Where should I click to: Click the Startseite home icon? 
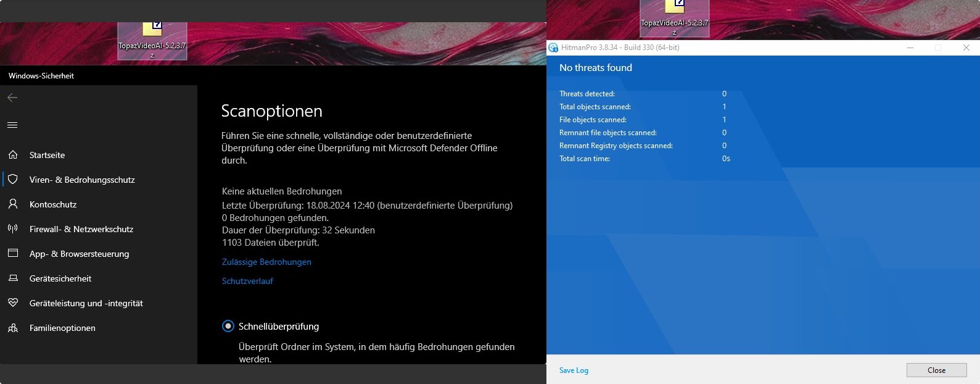(13, 155)
